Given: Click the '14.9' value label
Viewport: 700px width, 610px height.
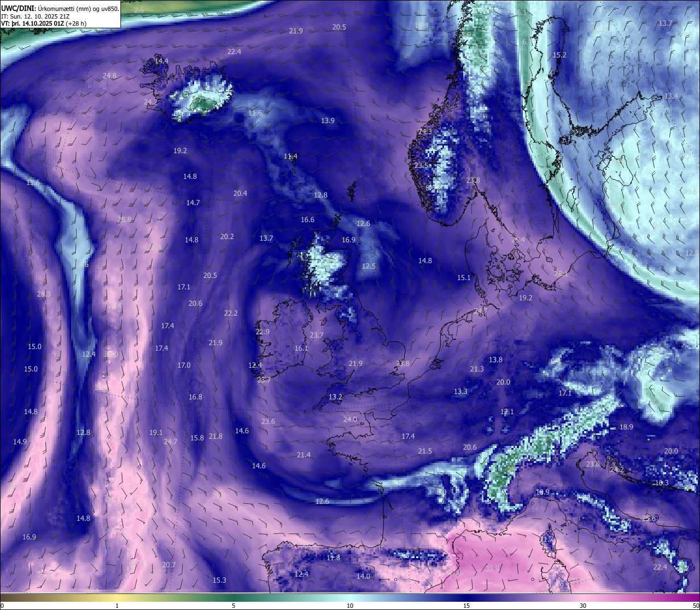Looking at the screenshot, I should [x=20, y=441].
